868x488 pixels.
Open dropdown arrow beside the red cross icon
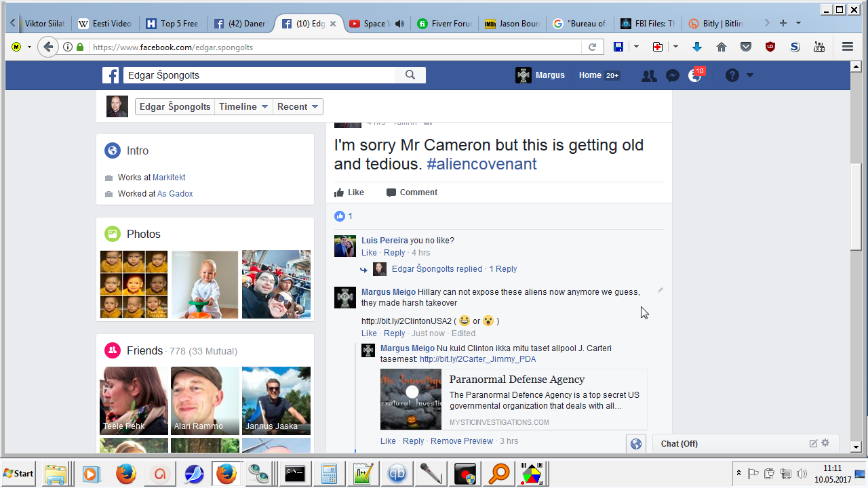pyautogui.click(x=675, y=47)
